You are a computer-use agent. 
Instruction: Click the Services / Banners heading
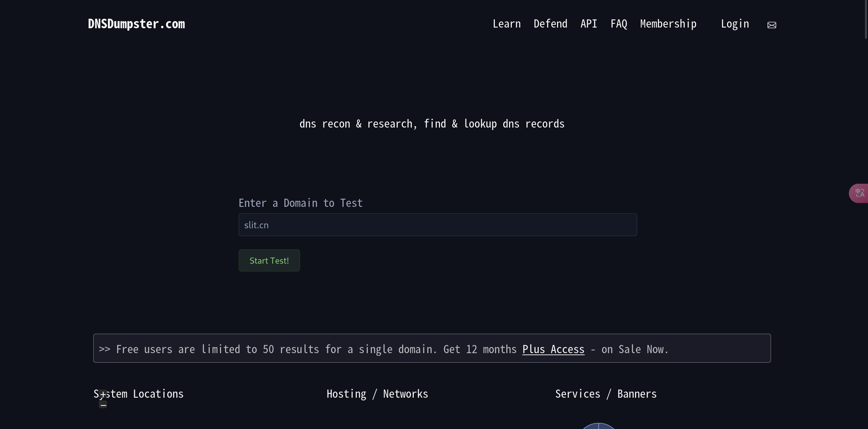605,394
